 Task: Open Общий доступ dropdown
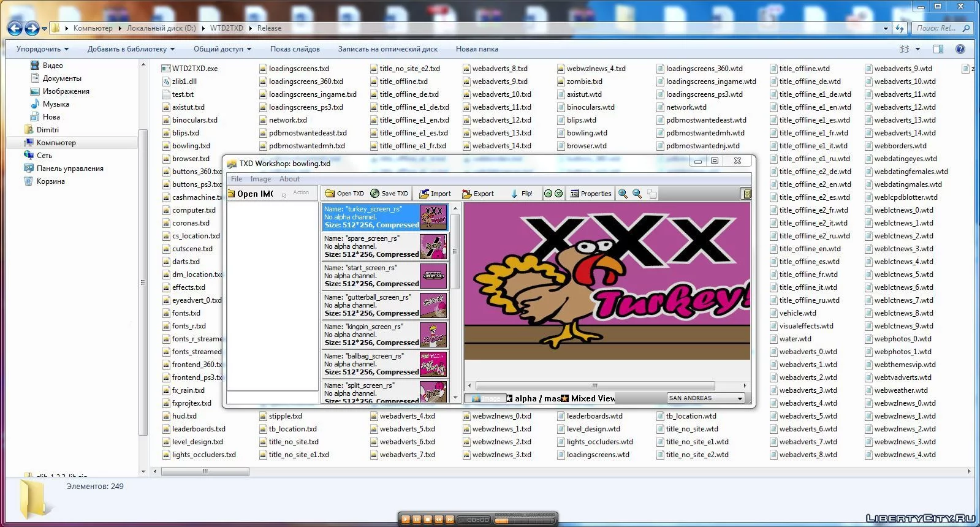pos(222,49)
